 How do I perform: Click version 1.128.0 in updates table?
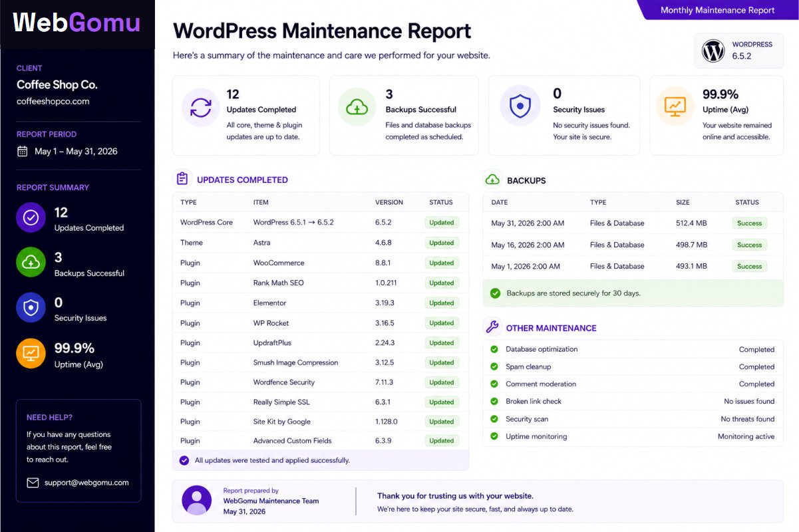pyautogui.click(x=387, y=422)
